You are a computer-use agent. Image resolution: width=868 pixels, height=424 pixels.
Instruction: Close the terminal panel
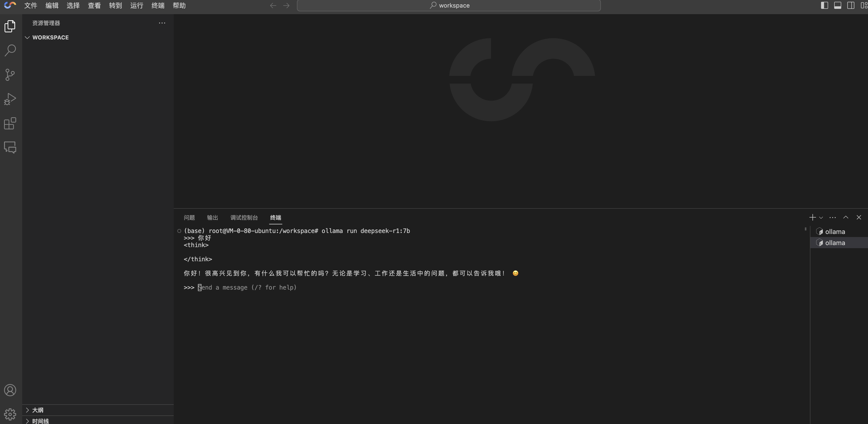[859, 217]
